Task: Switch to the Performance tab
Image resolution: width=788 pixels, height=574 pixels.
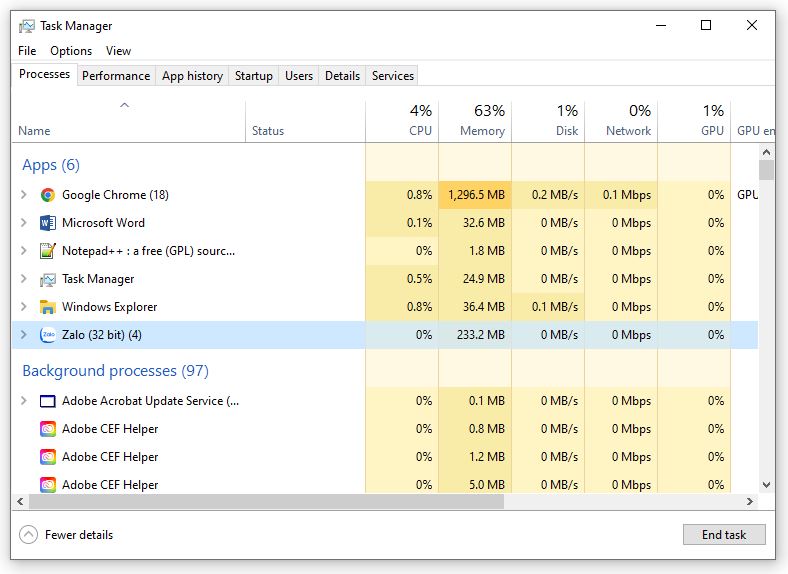Action: click(116, 76)
